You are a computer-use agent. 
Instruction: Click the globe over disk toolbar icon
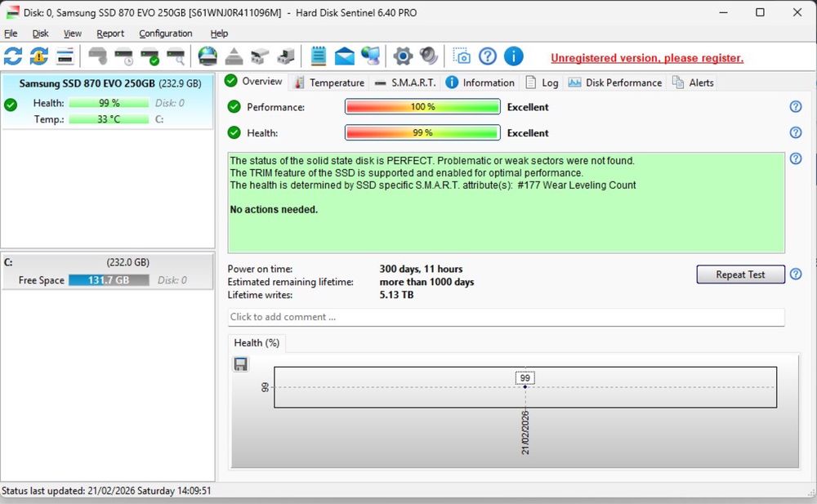click(x=208, y=56)
